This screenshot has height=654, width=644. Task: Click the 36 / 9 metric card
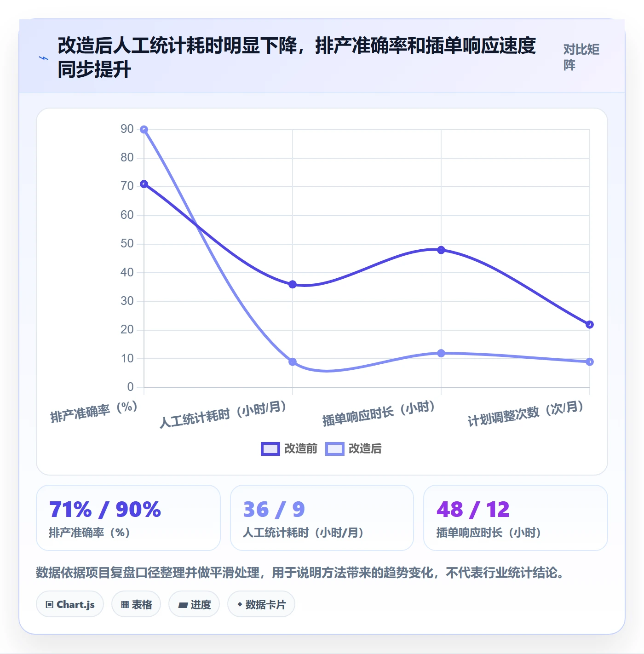coord(322,518)
